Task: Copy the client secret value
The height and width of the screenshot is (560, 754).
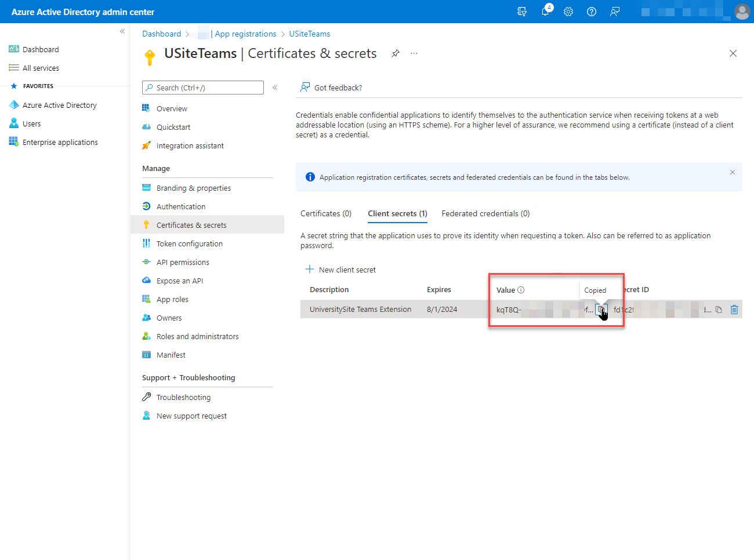Action: [x=601, y=310]
